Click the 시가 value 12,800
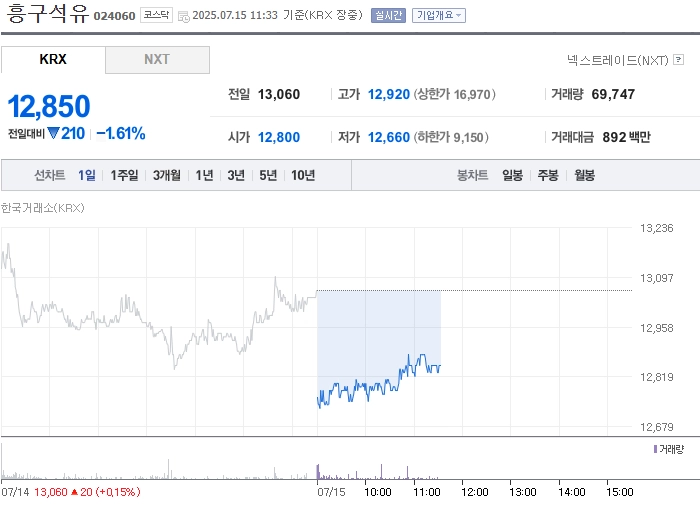 click(x=279, y=137)
